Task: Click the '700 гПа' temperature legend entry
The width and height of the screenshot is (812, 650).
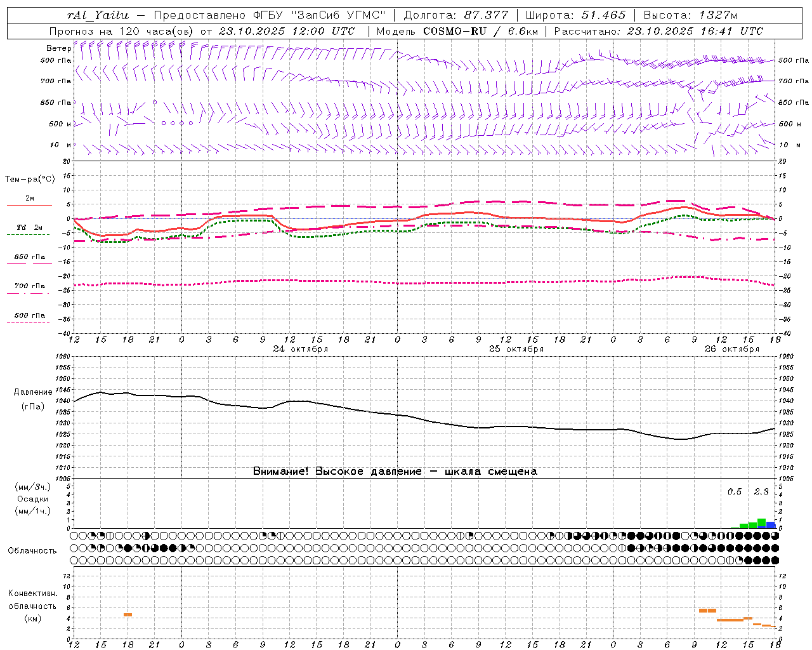Action: [30, 286]
